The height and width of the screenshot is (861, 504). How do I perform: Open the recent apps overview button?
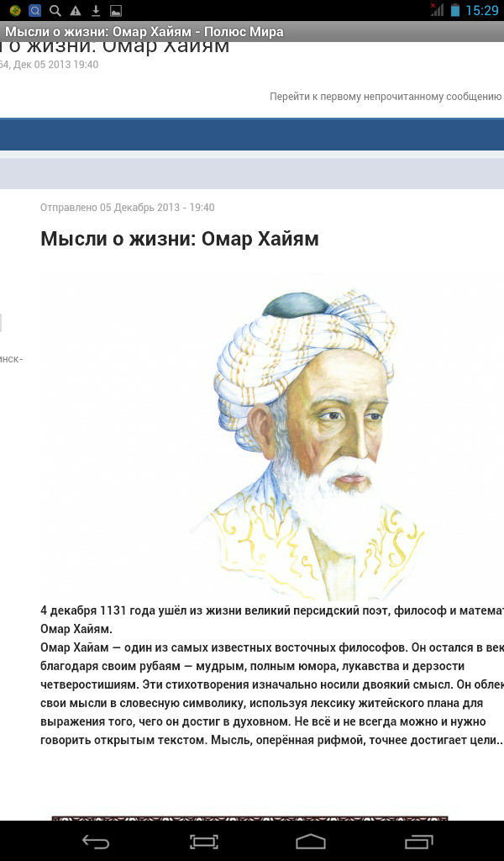coord(419,842)
